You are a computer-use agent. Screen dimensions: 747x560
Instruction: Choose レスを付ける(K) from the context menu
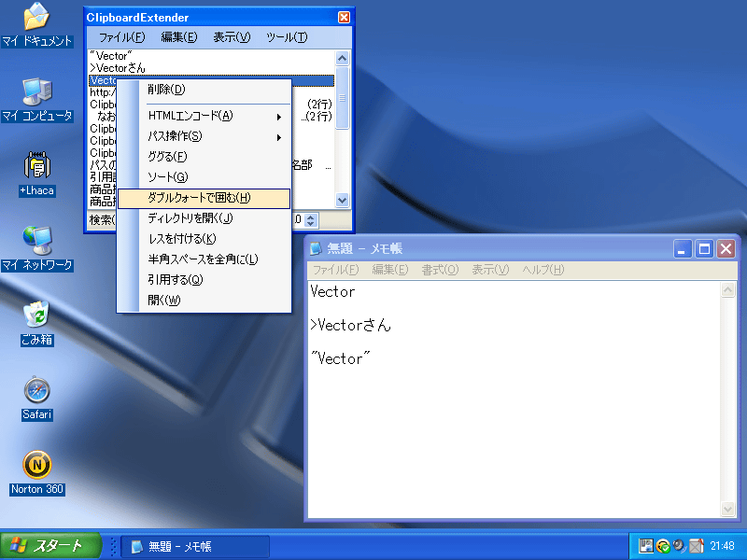(x=204, y=239)
